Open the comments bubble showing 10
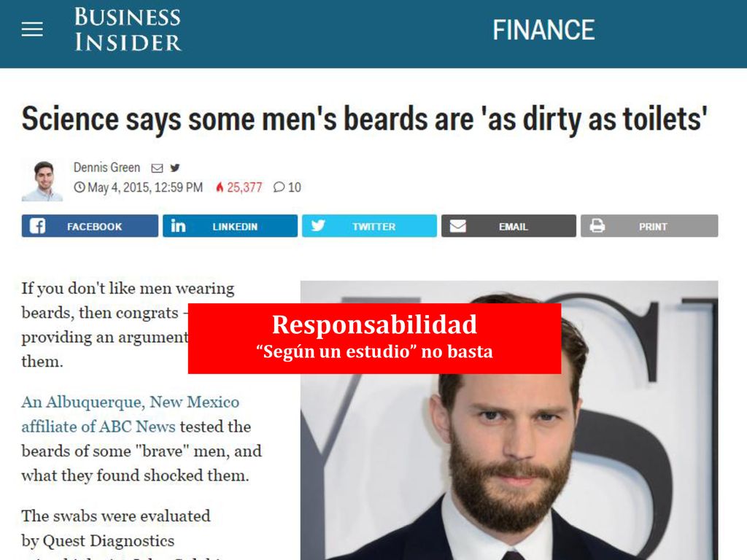The image size is (747, 560). click(x=287, y=187)
